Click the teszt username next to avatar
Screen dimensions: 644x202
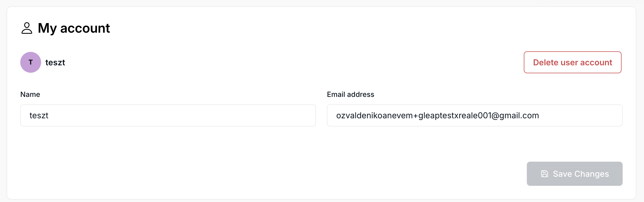(55, 63)
